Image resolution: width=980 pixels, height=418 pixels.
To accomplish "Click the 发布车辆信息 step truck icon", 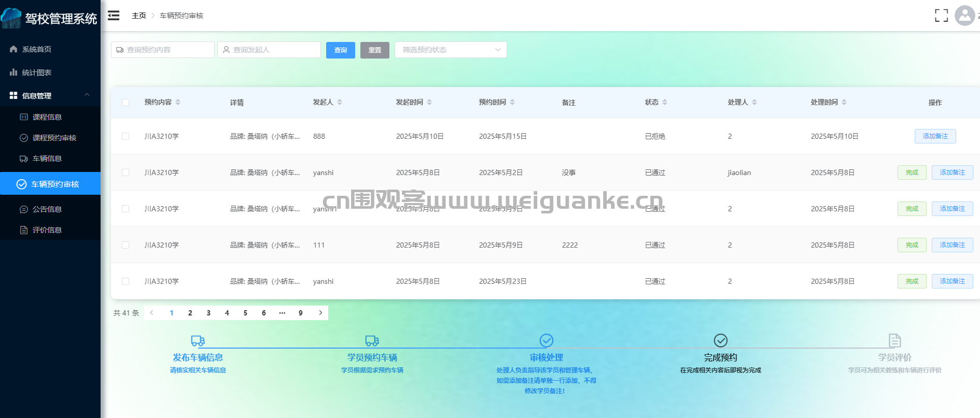I will coord(198,340).
